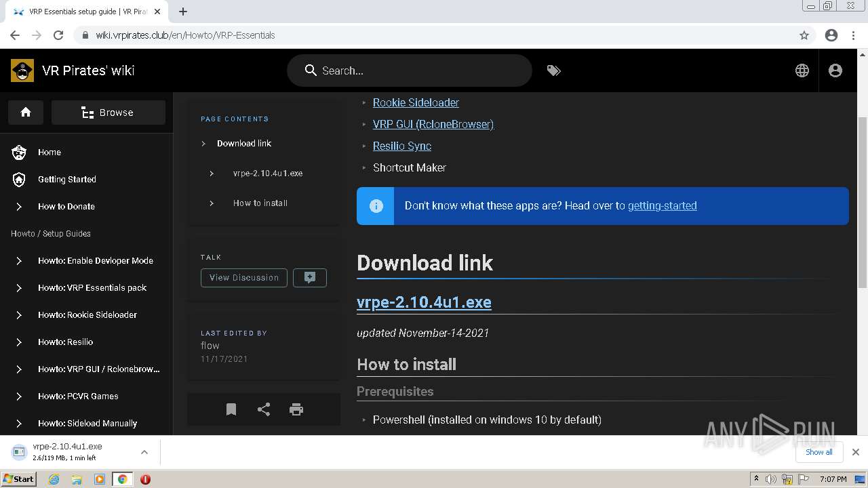Download vrpe-2.10.4u1.exe from heading link
Viewport: 868px width, 488px height.
tap(424, 302)
